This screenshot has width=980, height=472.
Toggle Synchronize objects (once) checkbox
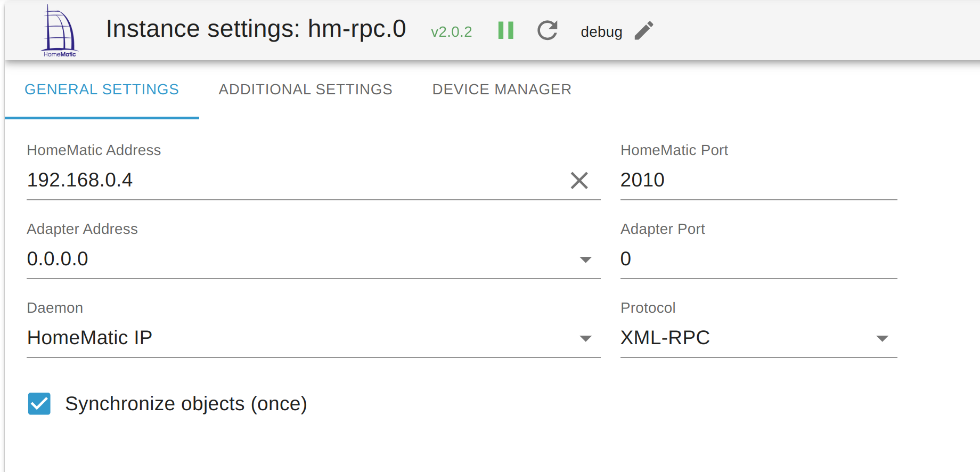click(39, 404)
